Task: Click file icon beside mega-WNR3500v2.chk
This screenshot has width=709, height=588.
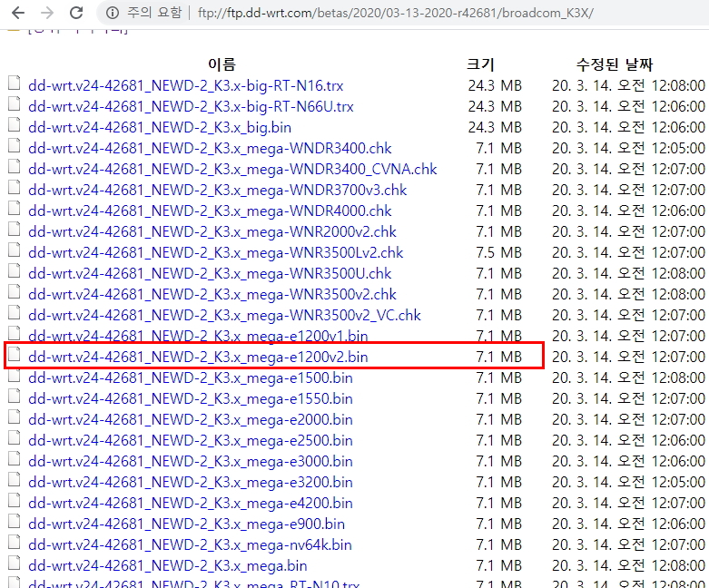Action: pos(14,291)
